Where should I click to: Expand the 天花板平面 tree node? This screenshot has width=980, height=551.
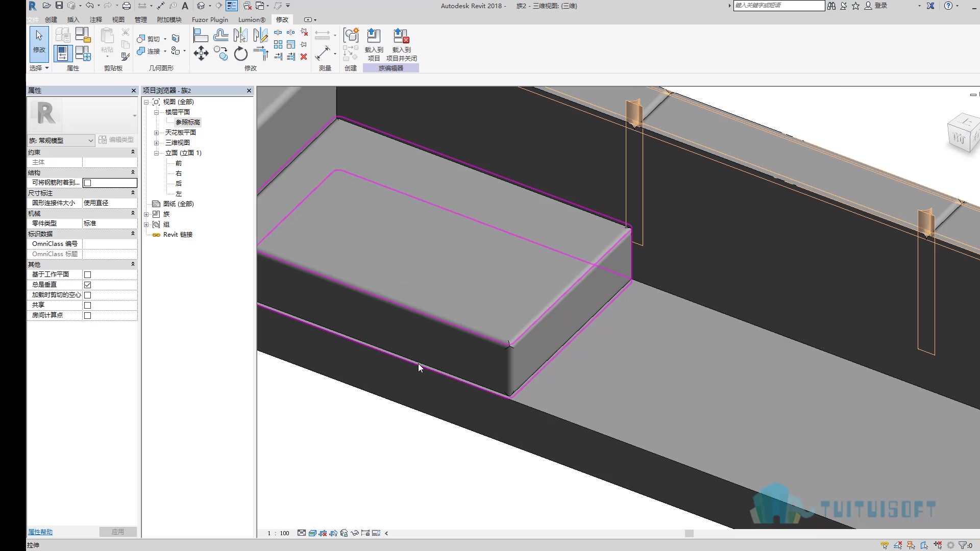point(156,133)
